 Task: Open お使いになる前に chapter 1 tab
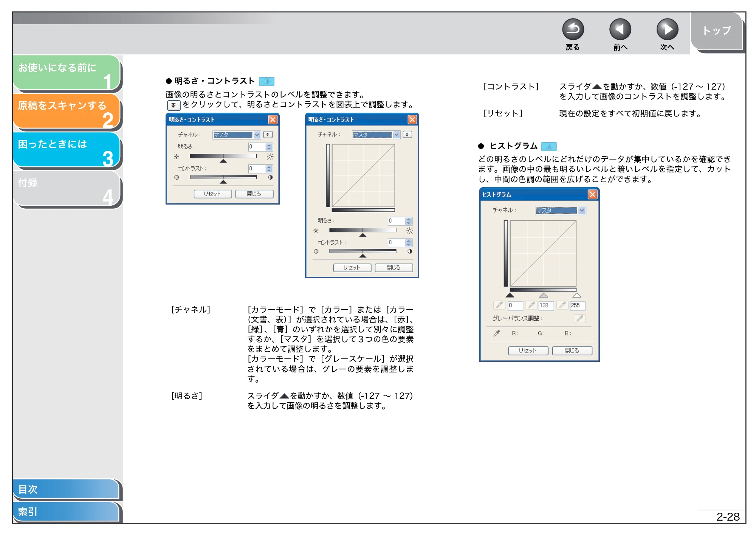pyautogui.click(x=67, y=73)
